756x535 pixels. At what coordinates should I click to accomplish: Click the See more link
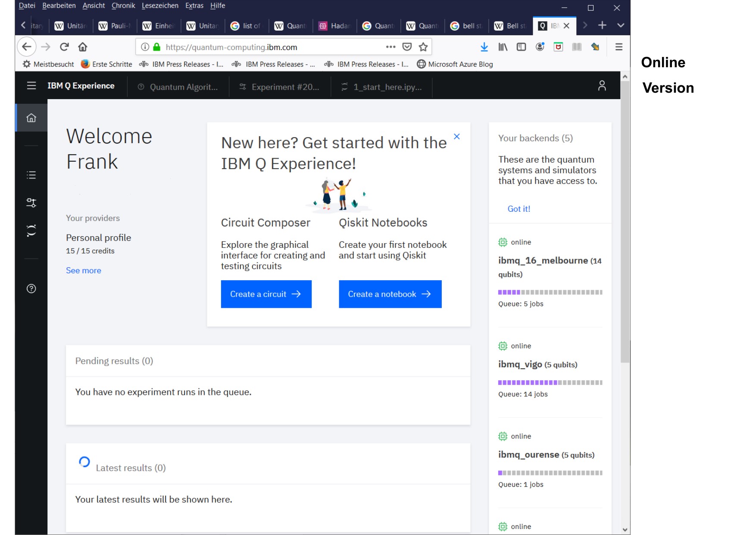[x=84, y=271]
